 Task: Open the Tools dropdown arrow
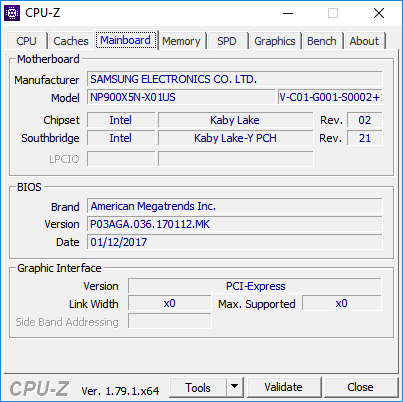tap(235, 387)
